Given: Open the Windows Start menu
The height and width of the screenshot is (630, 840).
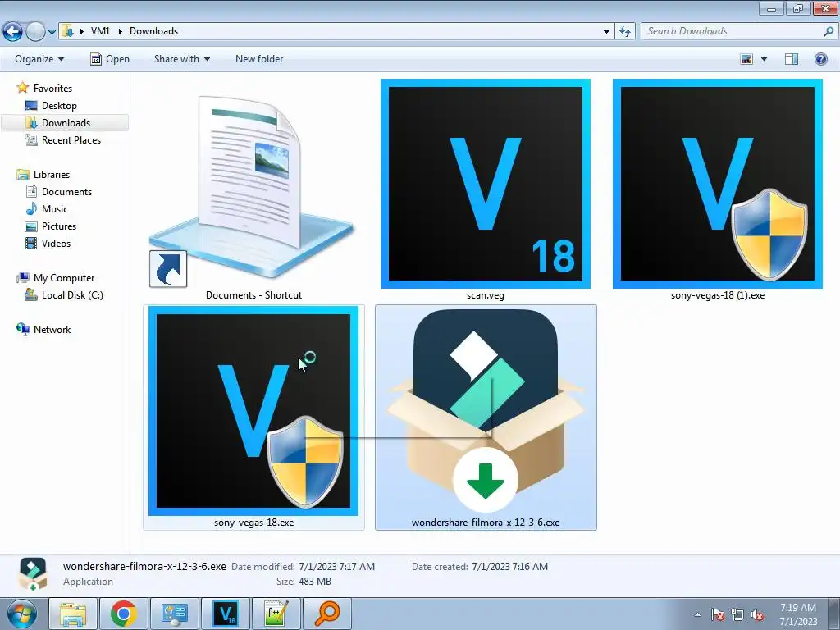Looking at the screenshot, I should [22, 614].
